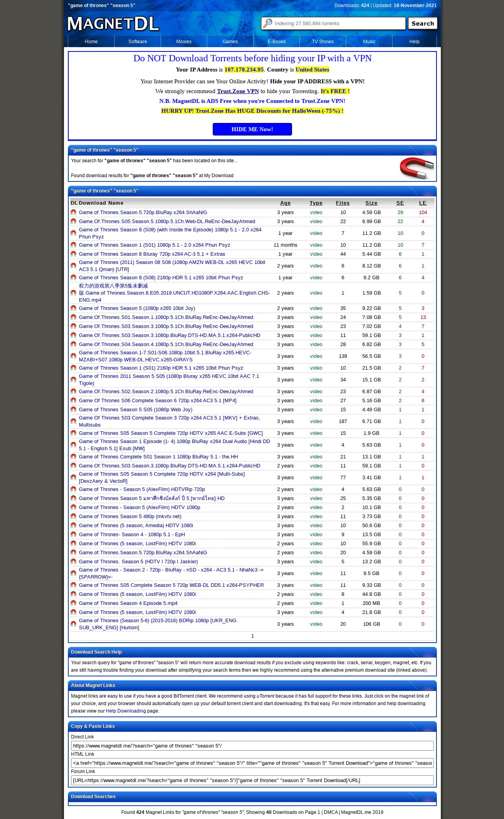Click magnet icon for S03.Season.3.1080p.5.1Ch.BluRay.ReEnc-DeeJayAhmed

73,326
